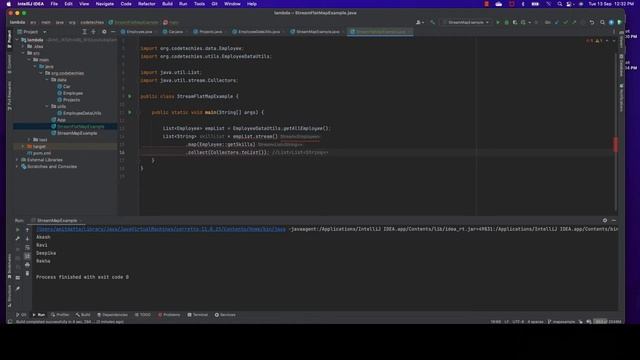
Task: Open the errors and warnings inspection widget
Action: click(x=596, y=41)
